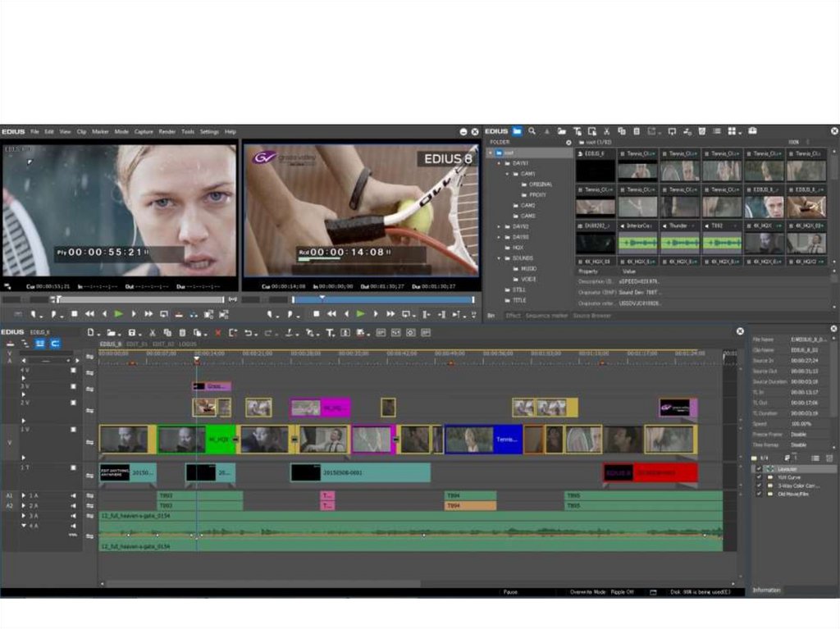Screen dimensions: 840x629
Task: Click the thumbnail grid view icon in bin toolbar
Action: click(x=732, y=130)
